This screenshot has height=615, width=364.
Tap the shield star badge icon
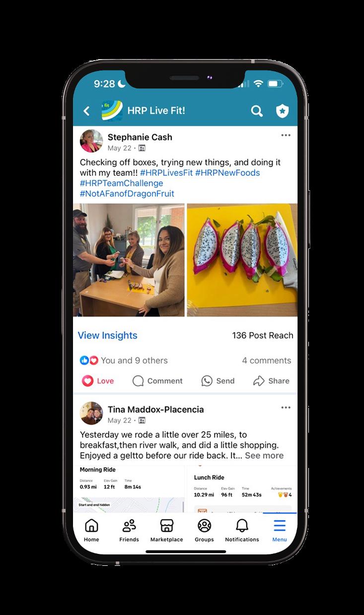point(283,111)
